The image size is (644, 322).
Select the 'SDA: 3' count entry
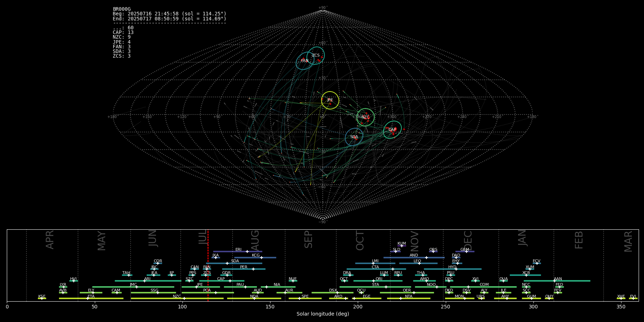tap(122, 52)
